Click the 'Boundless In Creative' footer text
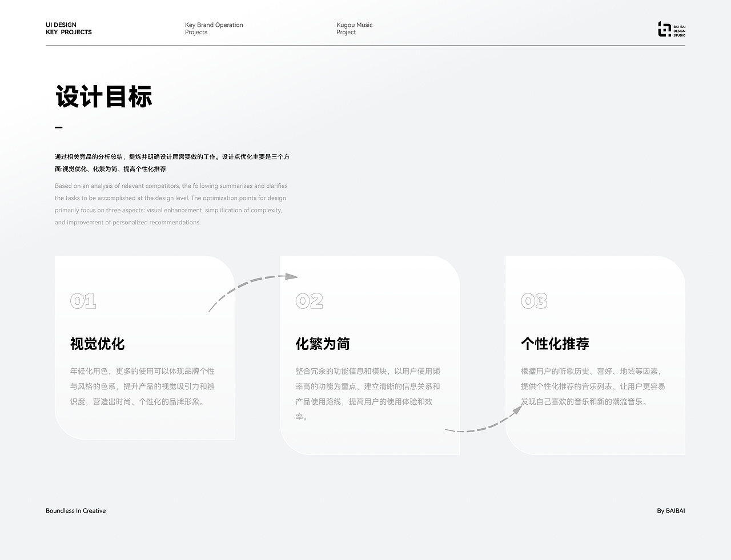Image resolution: width=731 pixels, height=560 pixels. click(76, 511)
